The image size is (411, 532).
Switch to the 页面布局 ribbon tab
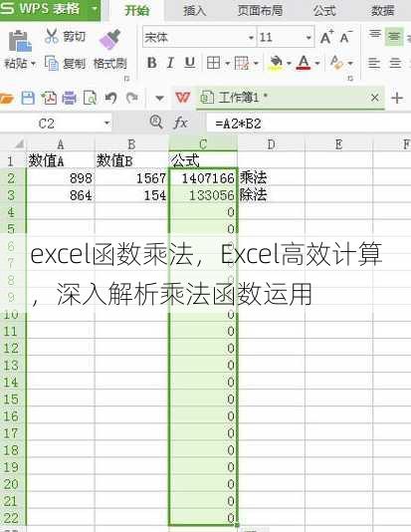click(x=260, y=11)
